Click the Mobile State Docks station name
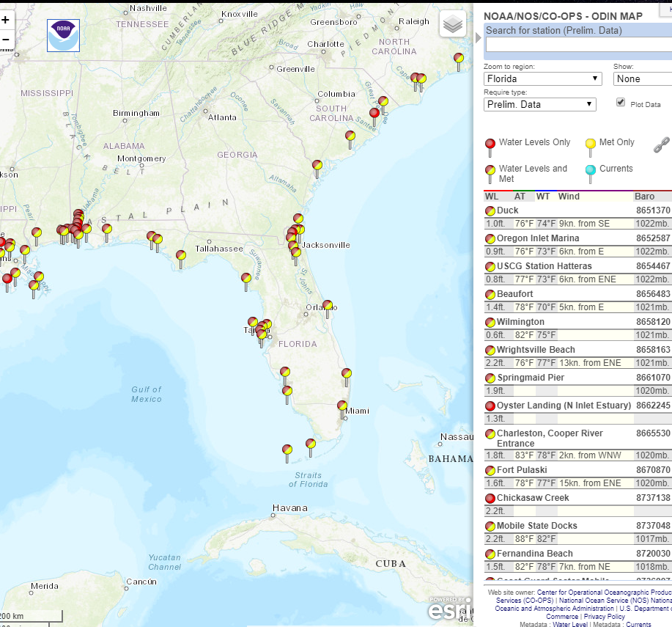Viewport: 672px width, 627px height. coord(536,526)
